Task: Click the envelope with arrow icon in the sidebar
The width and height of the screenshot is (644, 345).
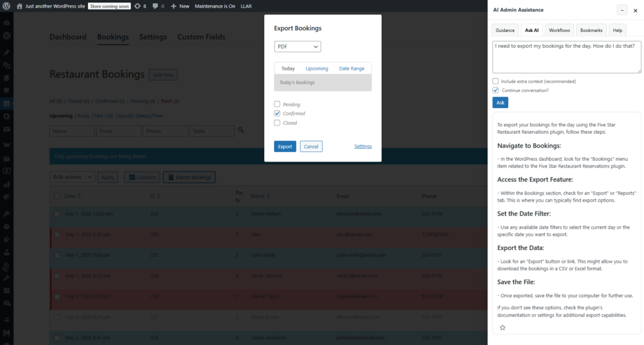Action: pos(6,304)
